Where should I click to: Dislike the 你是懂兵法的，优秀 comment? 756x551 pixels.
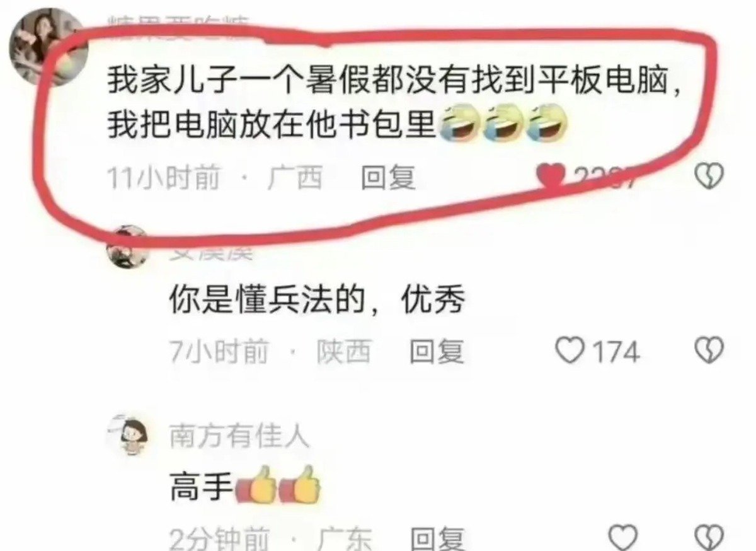(x=709, y=351)
